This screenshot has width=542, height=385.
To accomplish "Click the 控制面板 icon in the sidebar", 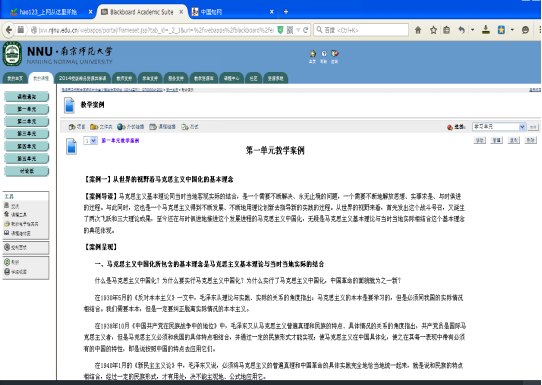I will [7, 247].
